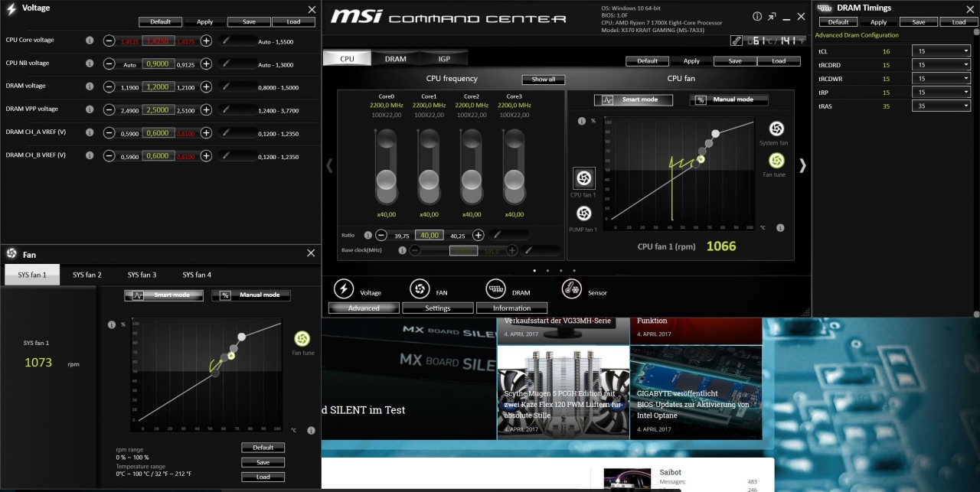Viewport: 980px width, 492px height.
Task: Click the Sensor thermometer icon
Action: pyautogui.click(x=571, y=288)
